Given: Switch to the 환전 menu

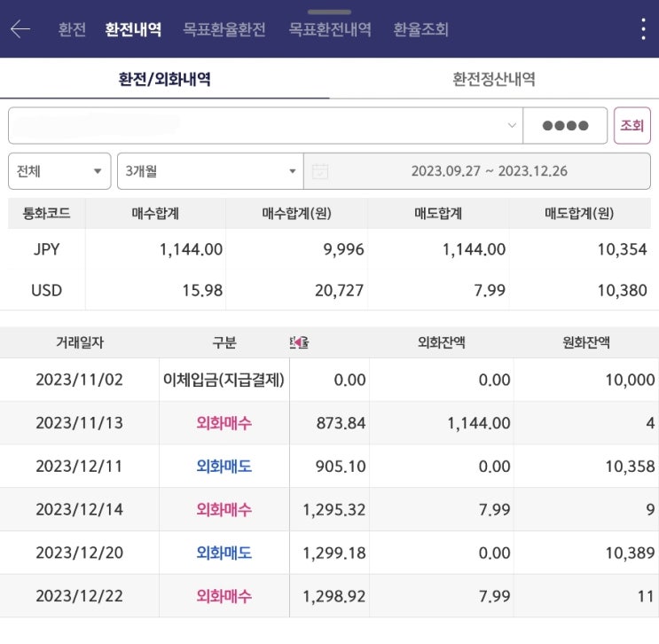Looking at the screenshot, I should point(72,29).
